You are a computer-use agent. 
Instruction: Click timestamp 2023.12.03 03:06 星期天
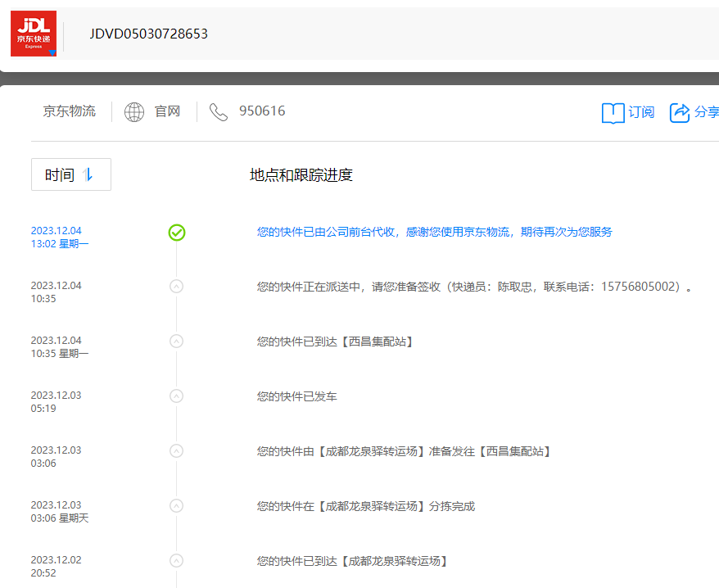pos(60,511)
